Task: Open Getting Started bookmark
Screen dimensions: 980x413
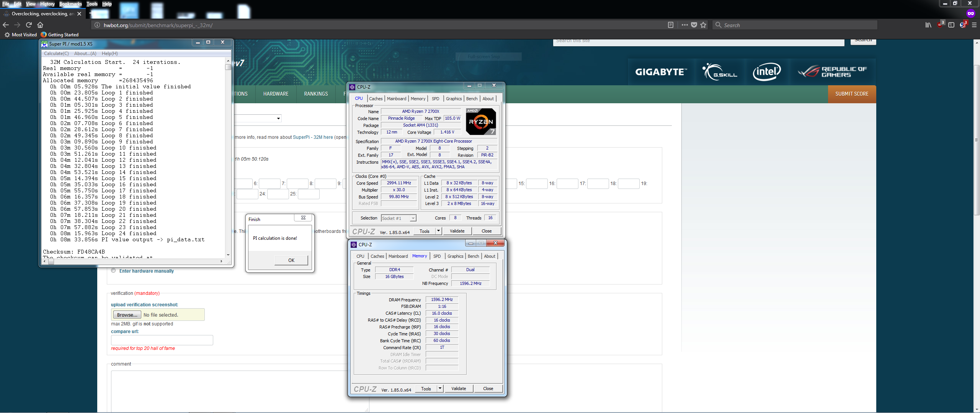Action: 60,34
